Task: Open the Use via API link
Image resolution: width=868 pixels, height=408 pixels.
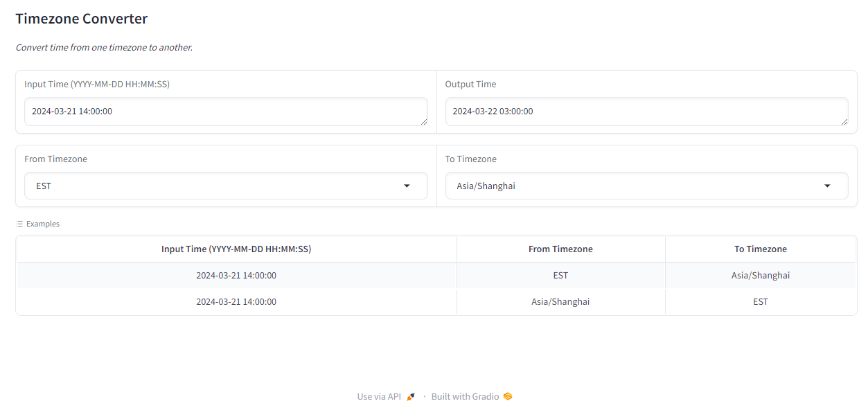Action: tap(379, 397)
